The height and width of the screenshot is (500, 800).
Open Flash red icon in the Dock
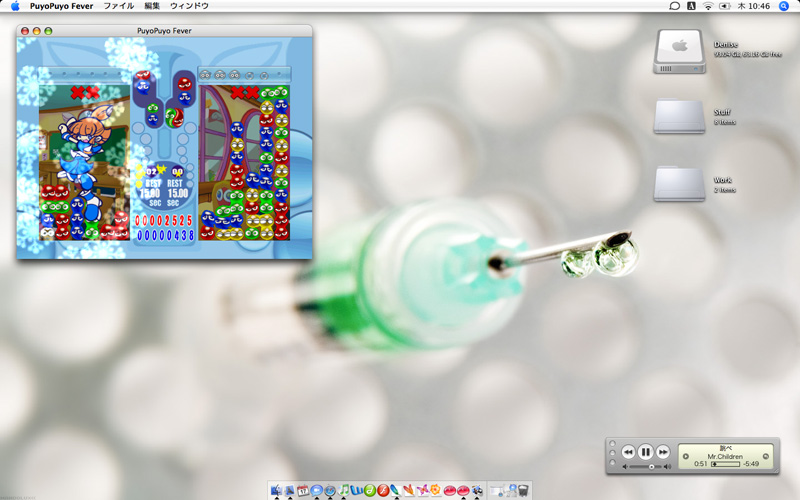[x=383, y=490]
